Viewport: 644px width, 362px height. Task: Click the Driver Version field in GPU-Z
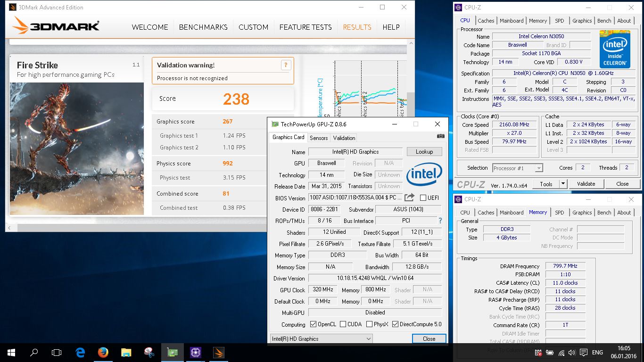pyautogui.click(x=375, y=278)
